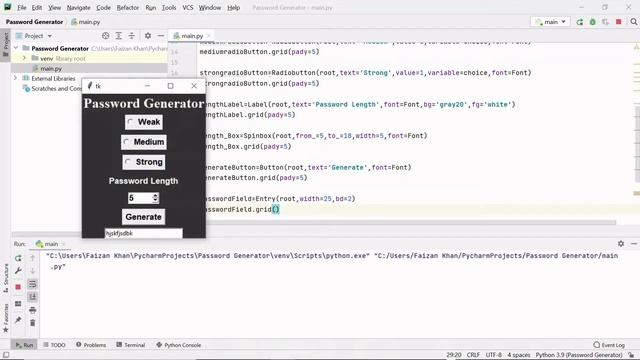The image size is (640, 360).
Task: Open the VCS menu
Action: (x=188, y=8)
